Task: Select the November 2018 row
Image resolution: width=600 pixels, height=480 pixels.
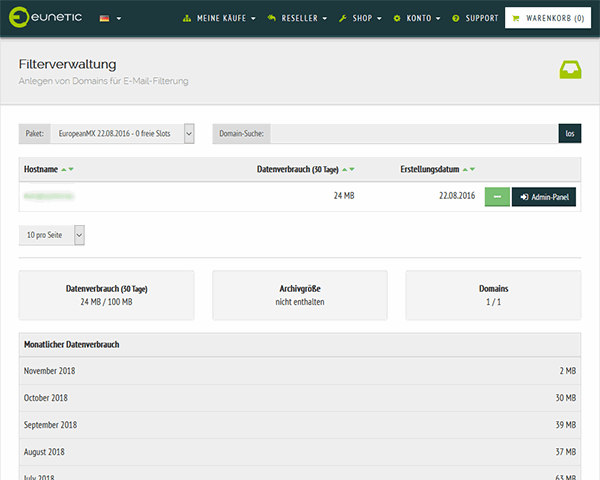Action: [300, 371]
